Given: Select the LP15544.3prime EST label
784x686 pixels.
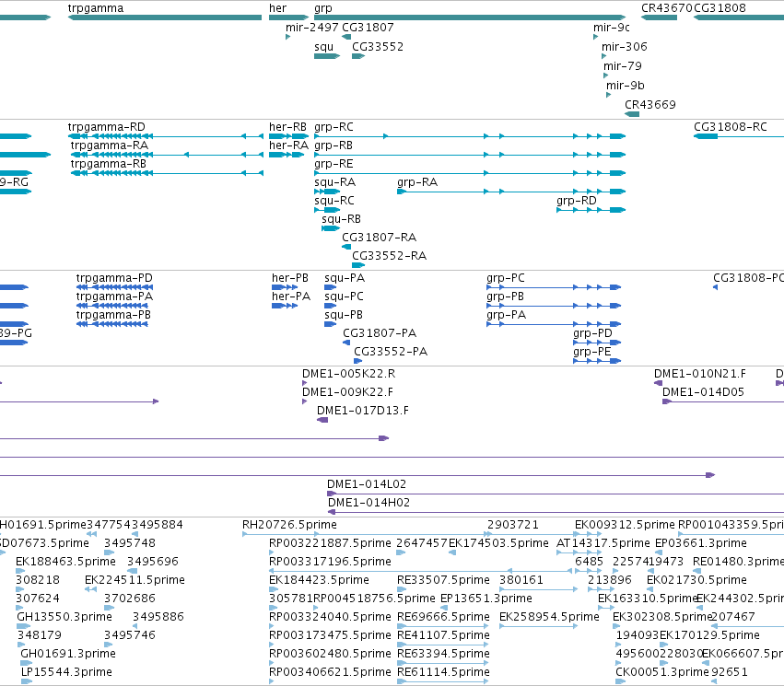Looking at the screenshot, I should [x=66, y=672].
